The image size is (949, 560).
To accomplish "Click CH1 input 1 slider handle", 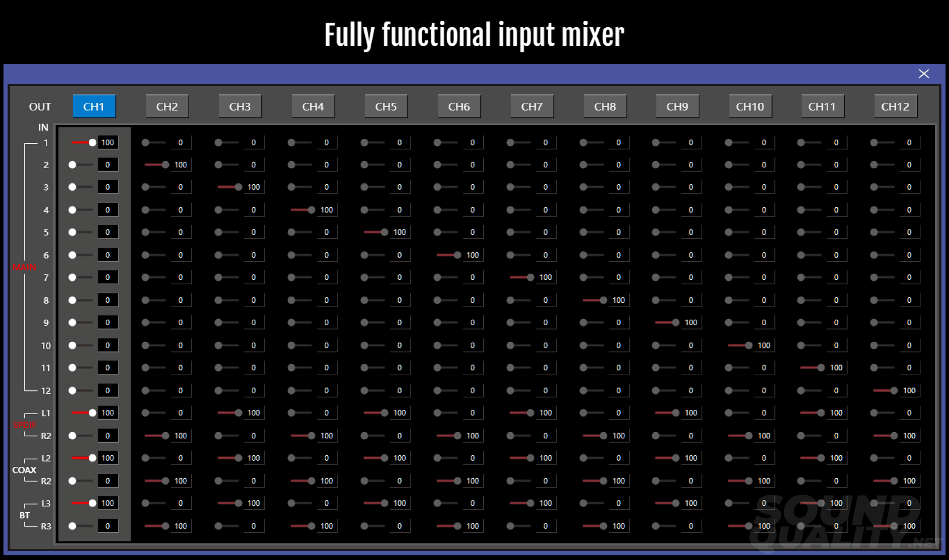I will (92, 142).
